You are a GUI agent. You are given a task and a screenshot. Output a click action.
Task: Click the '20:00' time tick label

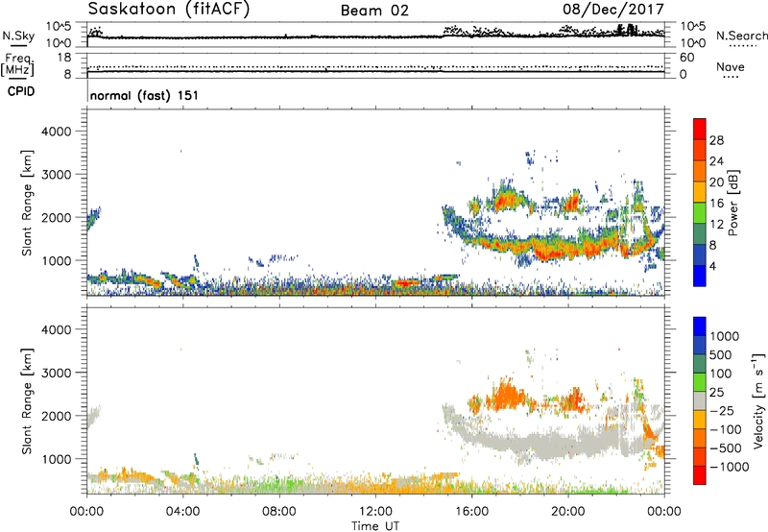coord(567,512)
